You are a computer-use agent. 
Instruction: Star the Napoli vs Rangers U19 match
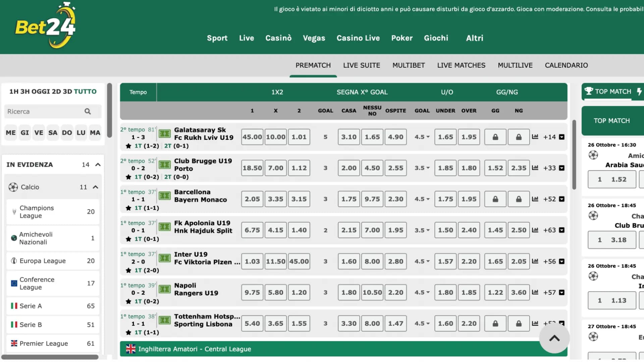click(x=128, y=301)
